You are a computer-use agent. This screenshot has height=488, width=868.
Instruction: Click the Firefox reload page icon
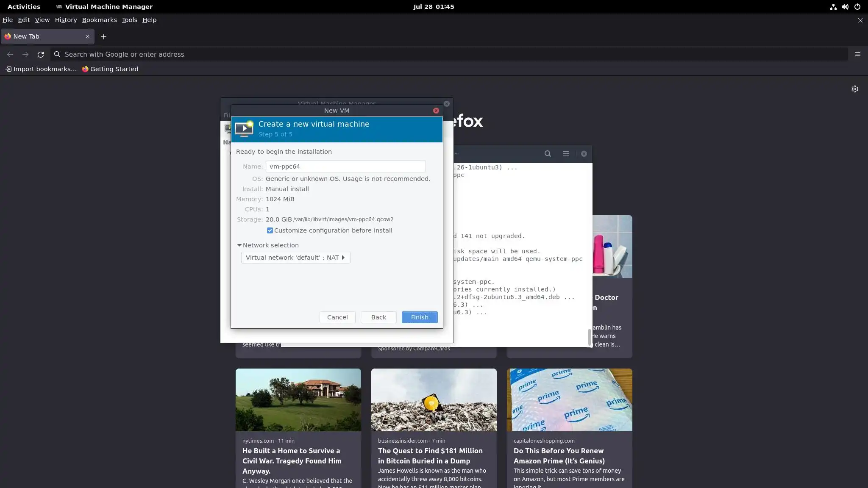(41, 54)
